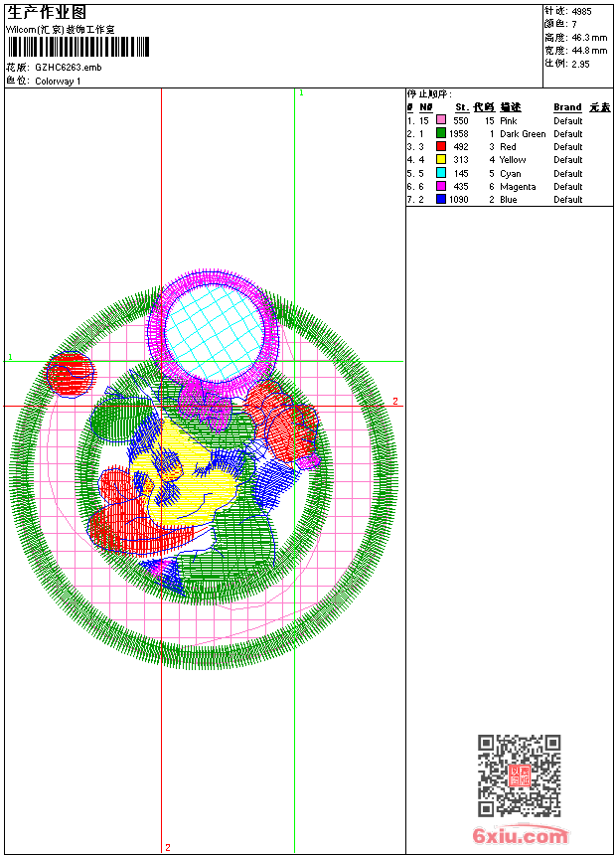Choose the Blue thread color swatch
Image resolution: width=616 pixels, height=855 pixels.
pyautogui.click(x=441, y=199)
